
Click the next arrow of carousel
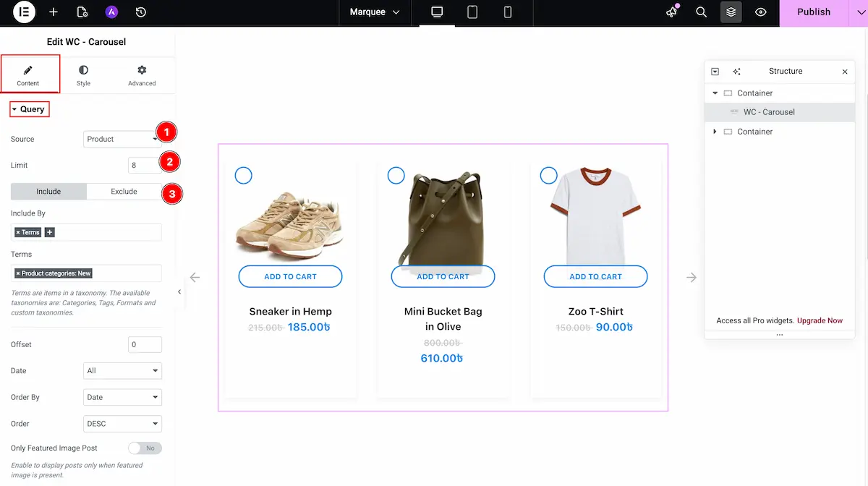coord(692,277)
